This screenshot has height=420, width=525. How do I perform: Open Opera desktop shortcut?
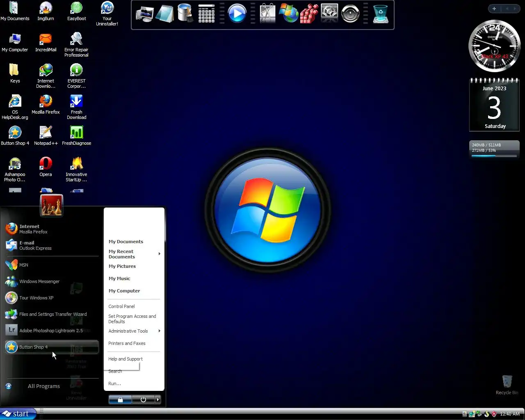[x=46, y=167]
